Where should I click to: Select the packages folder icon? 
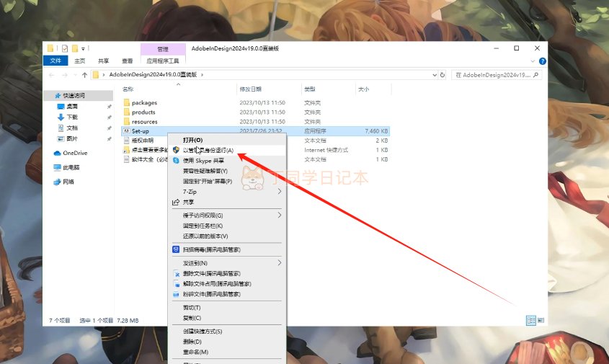coord(126,103)
